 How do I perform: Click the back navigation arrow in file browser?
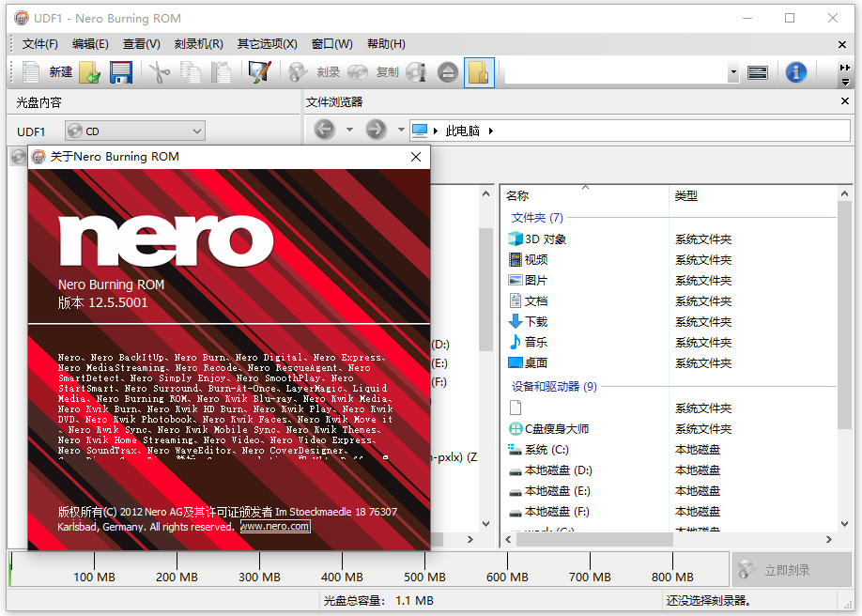click(x=325, y=131)
